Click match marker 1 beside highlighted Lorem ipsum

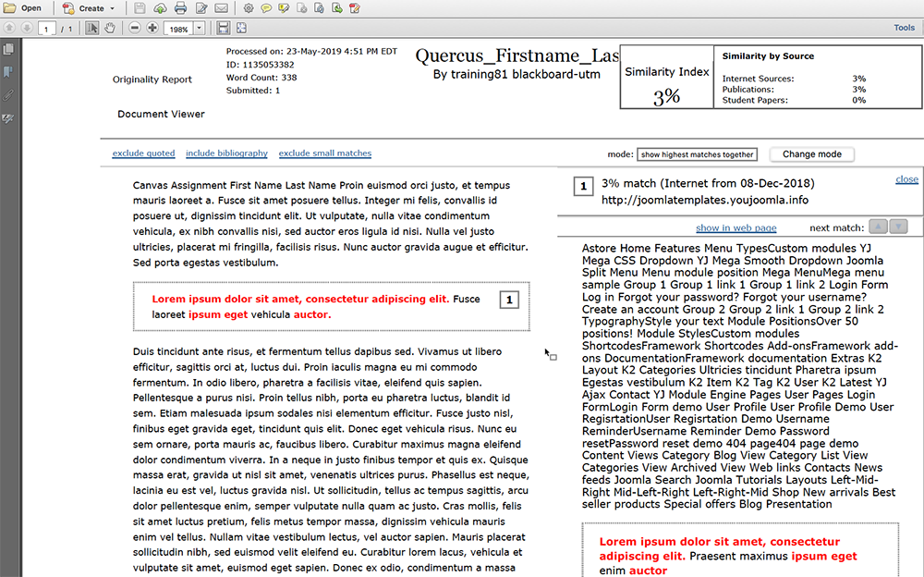click(509, 301)
